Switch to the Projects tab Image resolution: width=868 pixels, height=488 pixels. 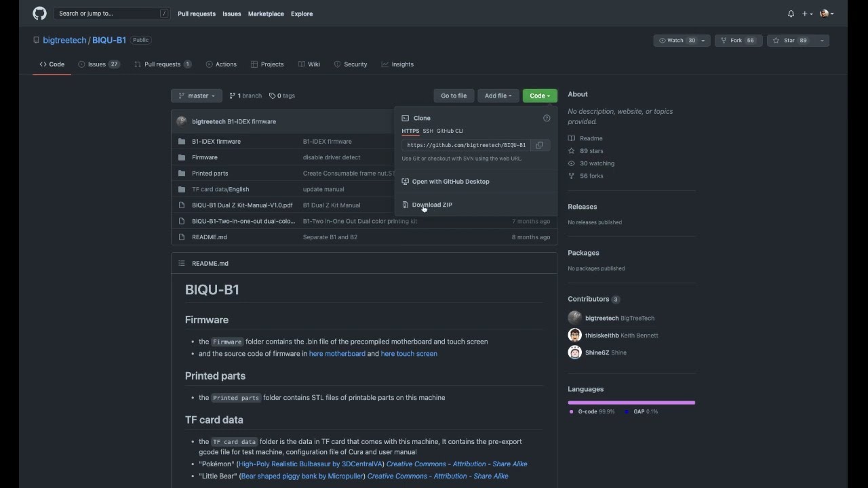click(x=267, y=64)
